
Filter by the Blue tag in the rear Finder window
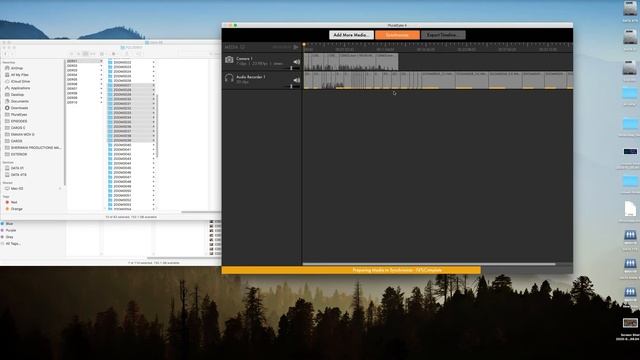pyautogui.click(x=8, y=224)
